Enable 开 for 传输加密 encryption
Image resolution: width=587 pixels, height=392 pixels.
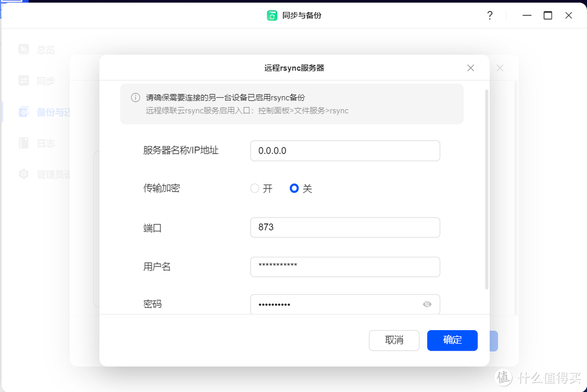tap(254, 188)
